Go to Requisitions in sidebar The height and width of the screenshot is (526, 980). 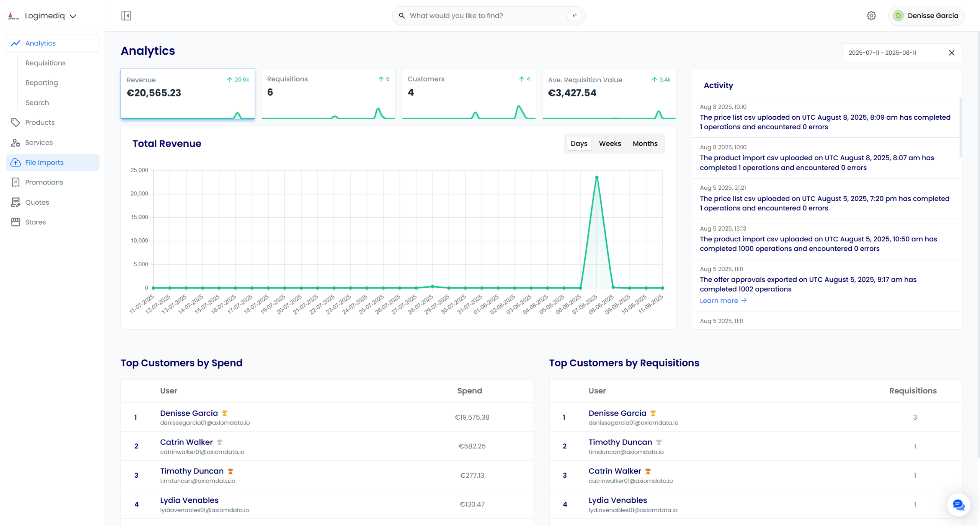(45, 63)
